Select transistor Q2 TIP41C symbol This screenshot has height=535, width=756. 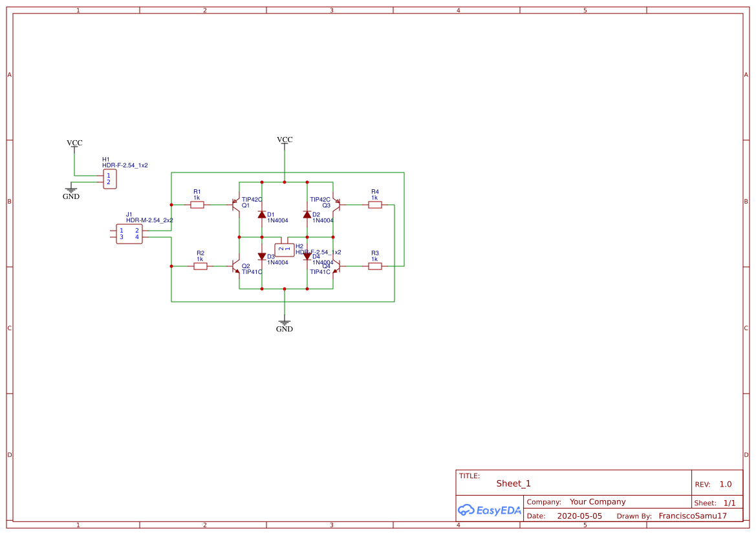click(x=236, y=266)
